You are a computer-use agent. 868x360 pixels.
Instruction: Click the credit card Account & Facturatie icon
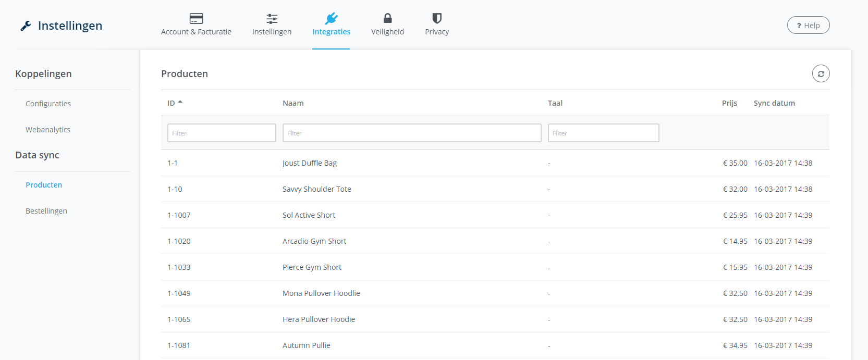click(x=196, y=19)
